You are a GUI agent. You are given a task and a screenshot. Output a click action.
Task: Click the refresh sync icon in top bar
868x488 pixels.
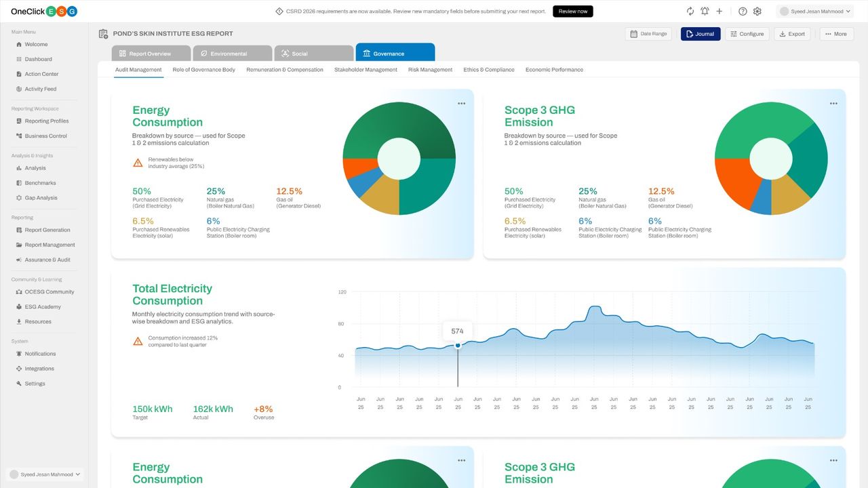coord(690,12)
